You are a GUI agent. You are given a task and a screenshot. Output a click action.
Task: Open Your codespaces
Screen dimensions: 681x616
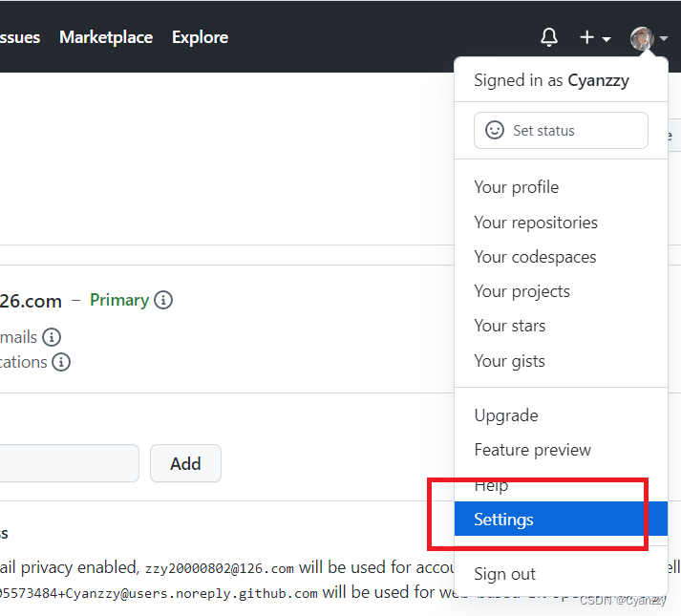pyautogui.click(x=561, y=257)
